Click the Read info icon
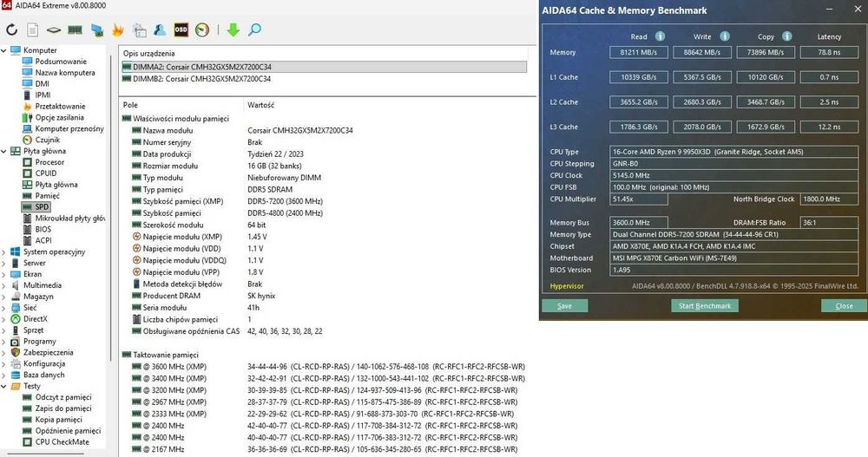Screen dimensions: 868x457 point(660,36)
